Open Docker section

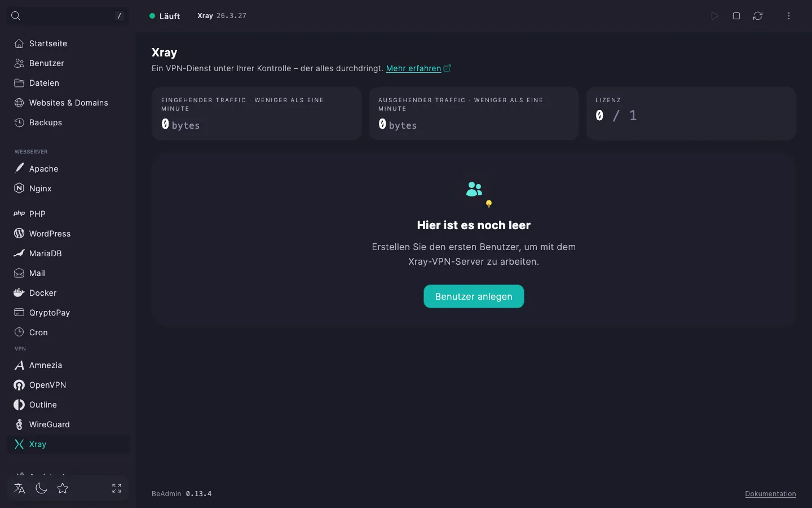tap(68, 293)
